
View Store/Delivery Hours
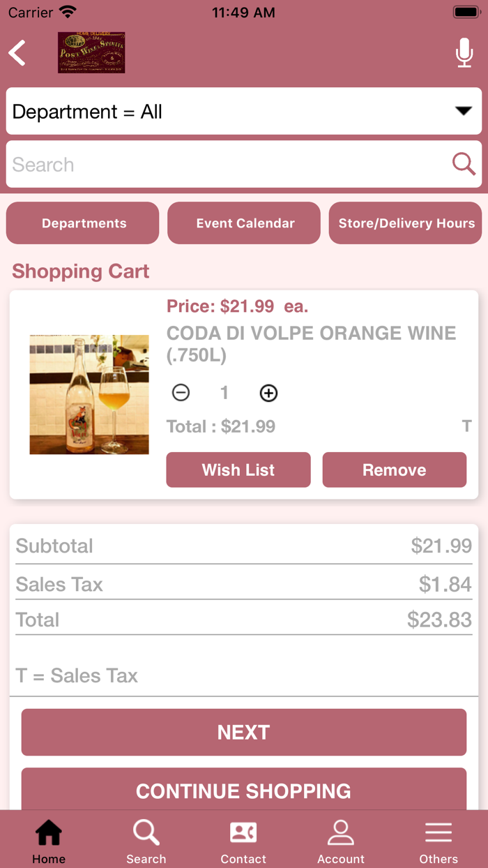[x=406, y=223]
